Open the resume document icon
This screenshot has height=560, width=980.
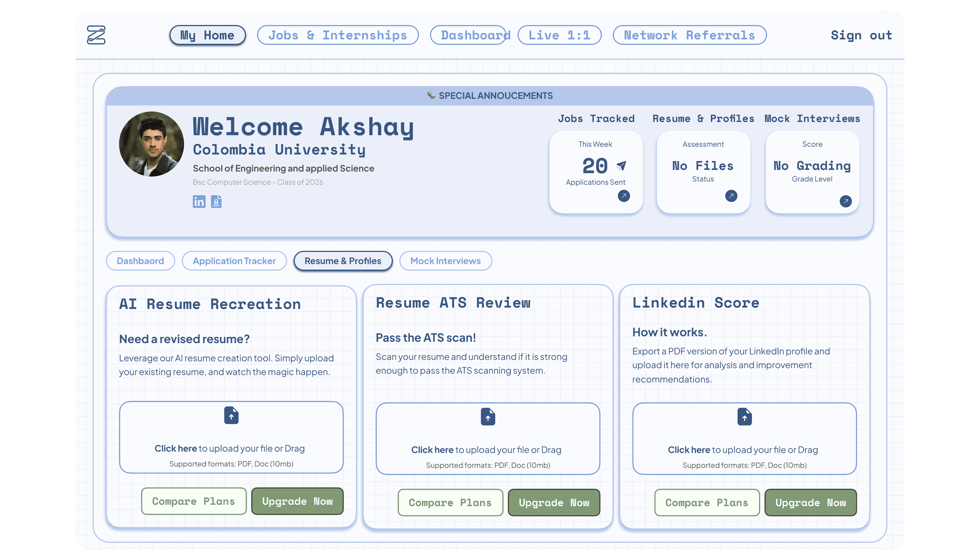[x=216, y=201]
